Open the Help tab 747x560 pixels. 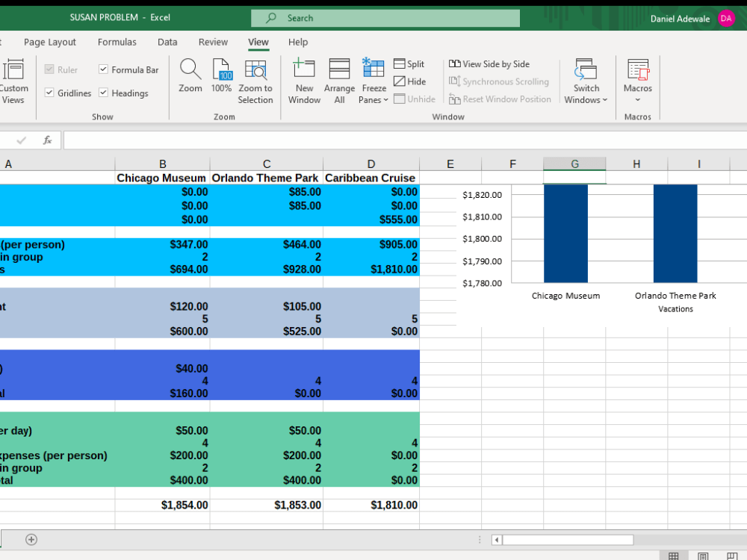[x=298, y=42]
